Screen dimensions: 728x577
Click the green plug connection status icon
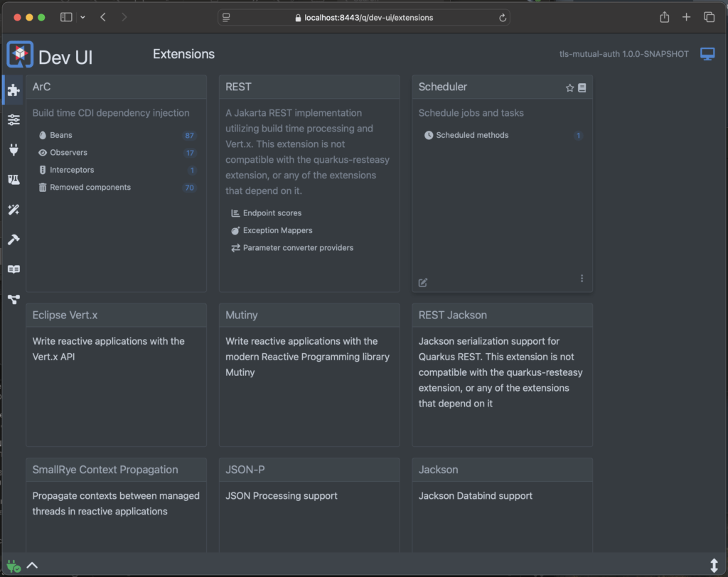14,566
